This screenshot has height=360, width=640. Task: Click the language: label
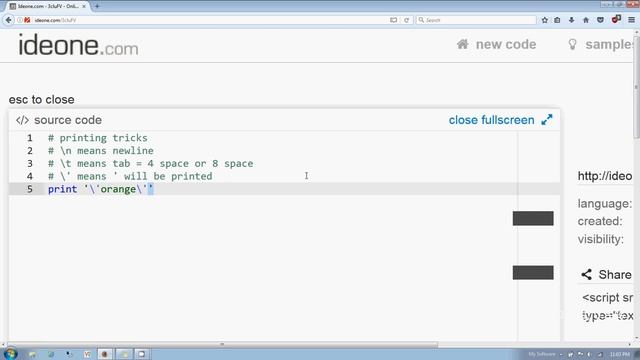click(x=604, y=203)
